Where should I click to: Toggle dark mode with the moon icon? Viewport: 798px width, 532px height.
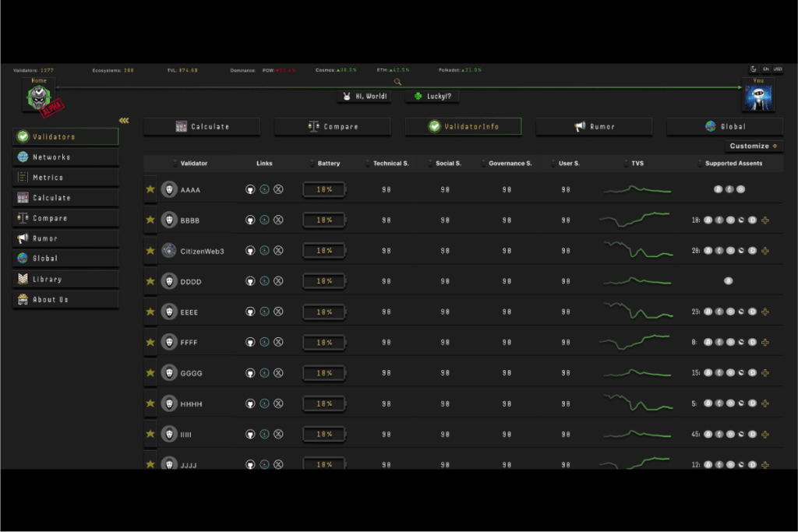tap(754, 69)
